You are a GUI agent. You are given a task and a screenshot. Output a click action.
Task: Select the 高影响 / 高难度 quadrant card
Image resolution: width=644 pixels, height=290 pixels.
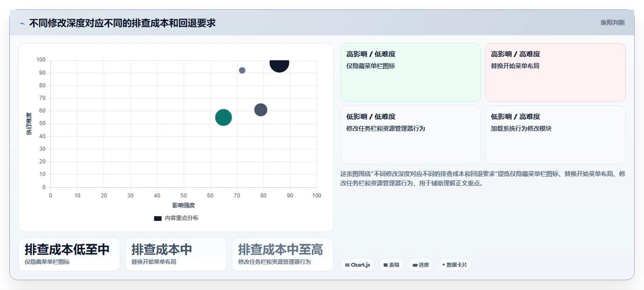tap(555, 72)
